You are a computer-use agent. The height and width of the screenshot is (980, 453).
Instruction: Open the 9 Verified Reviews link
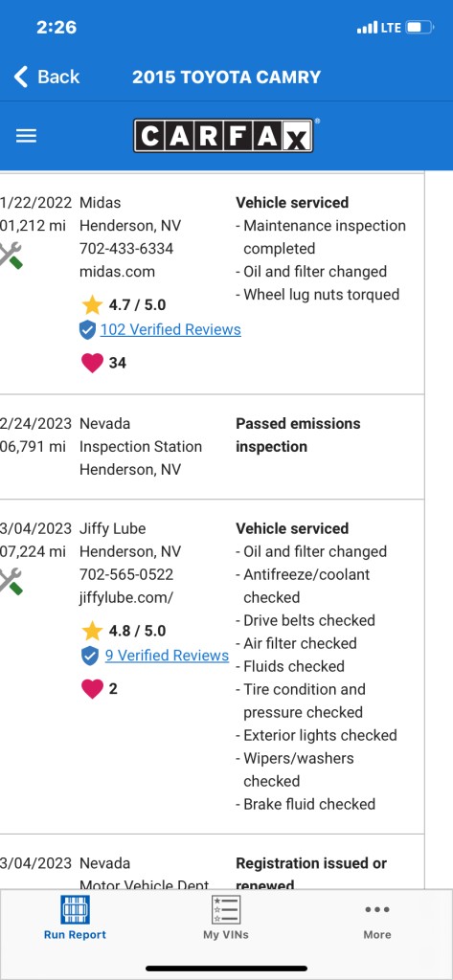167,655
